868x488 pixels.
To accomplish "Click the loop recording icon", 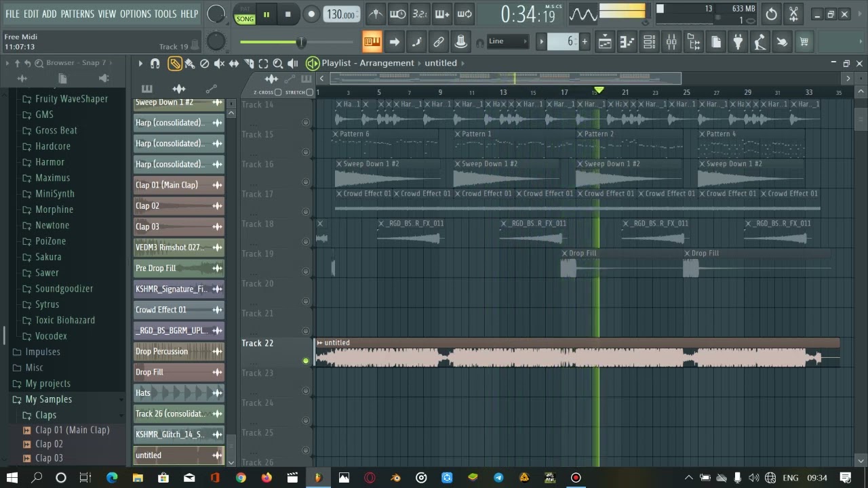I will pyautogui.click(x=465, y=14).
